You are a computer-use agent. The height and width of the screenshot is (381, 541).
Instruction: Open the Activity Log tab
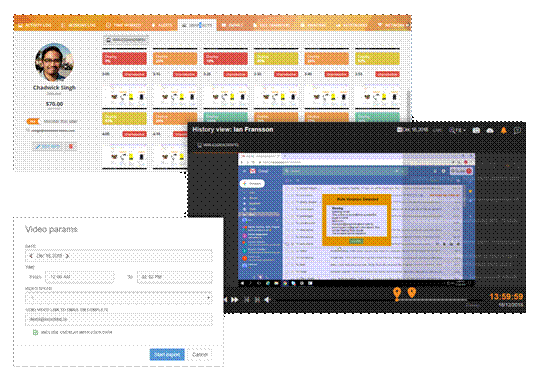35,25
